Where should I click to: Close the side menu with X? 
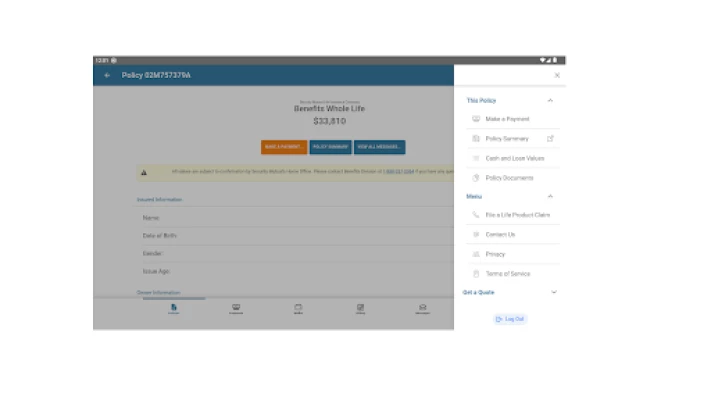[557, 75]
